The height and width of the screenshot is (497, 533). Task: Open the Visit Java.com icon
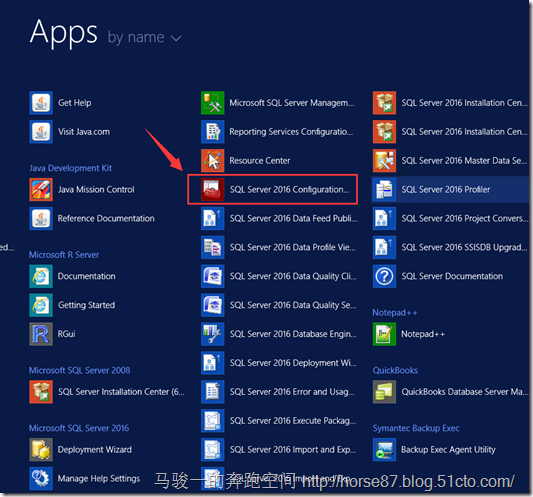tap(41, 132)
